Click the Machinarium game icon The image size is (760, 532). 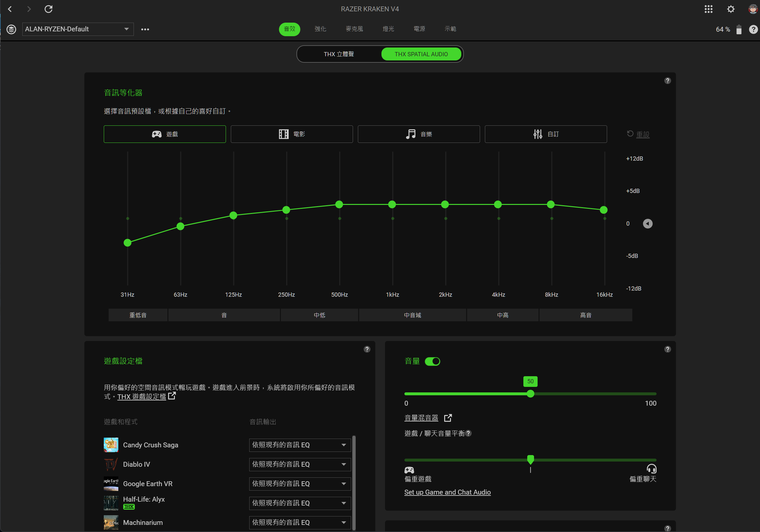tap(111, 522)
